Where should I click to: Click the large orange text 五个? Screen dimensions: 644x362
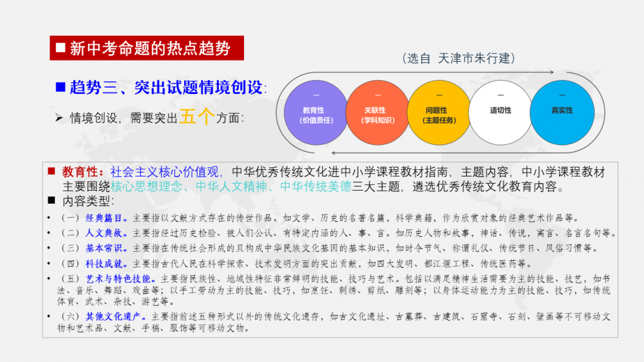coord(196,117)
